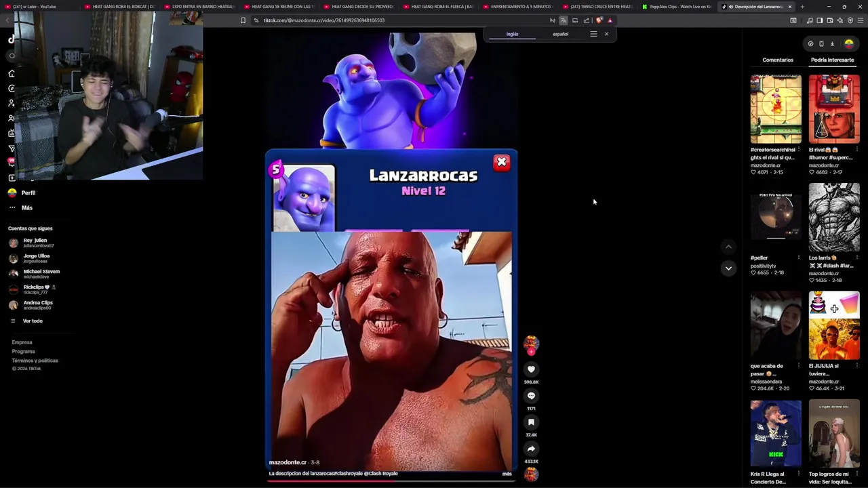Open Friends icon in TikTok sidebar
868x488 pixels.
(12, 118)
